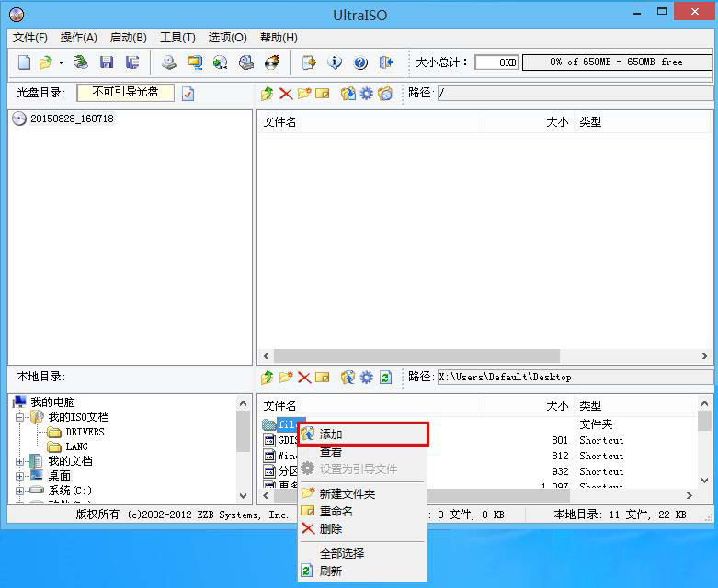The image size is (718, 588).
Task: Open the 工具(T) menu
Action: (177, 38)
